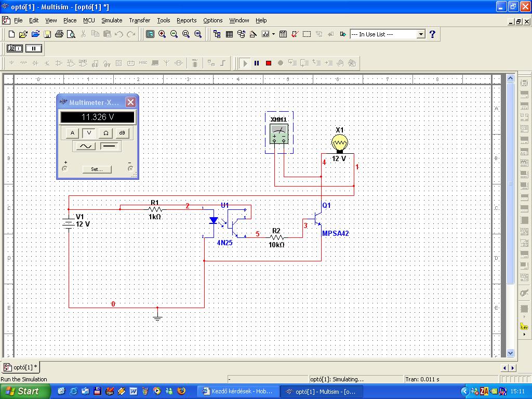Click the Print icon in toolbar
Image resolution: width=532 pixels, height=399 pixels.
pos(59,34)
